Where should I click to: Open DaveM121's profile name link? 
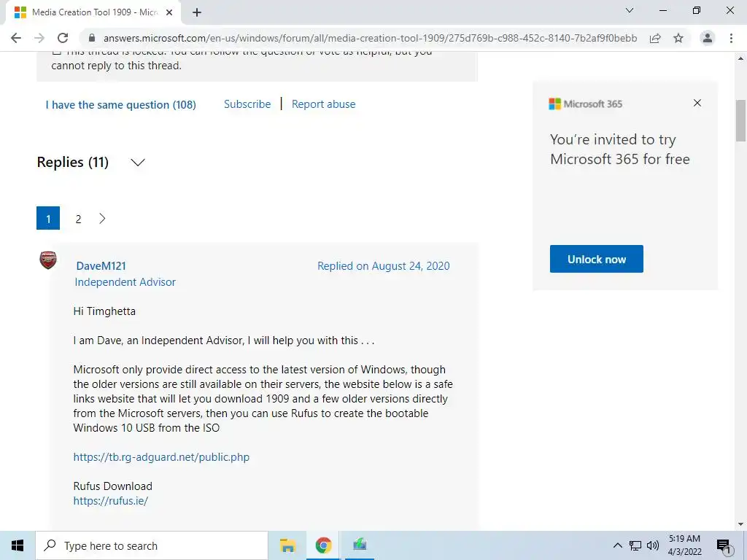click(101, 265)
